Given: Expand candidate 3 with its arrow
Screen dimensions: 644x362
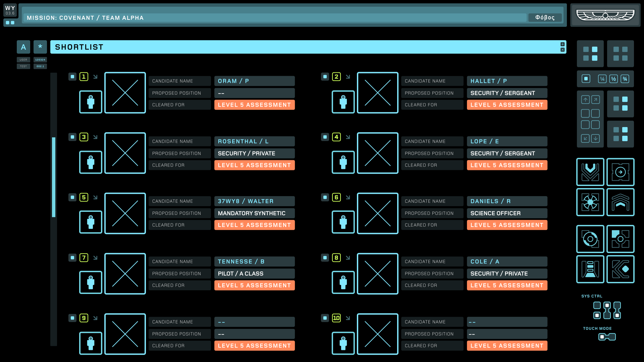Looking at the screenshot, I should click(x=95, y=137).
